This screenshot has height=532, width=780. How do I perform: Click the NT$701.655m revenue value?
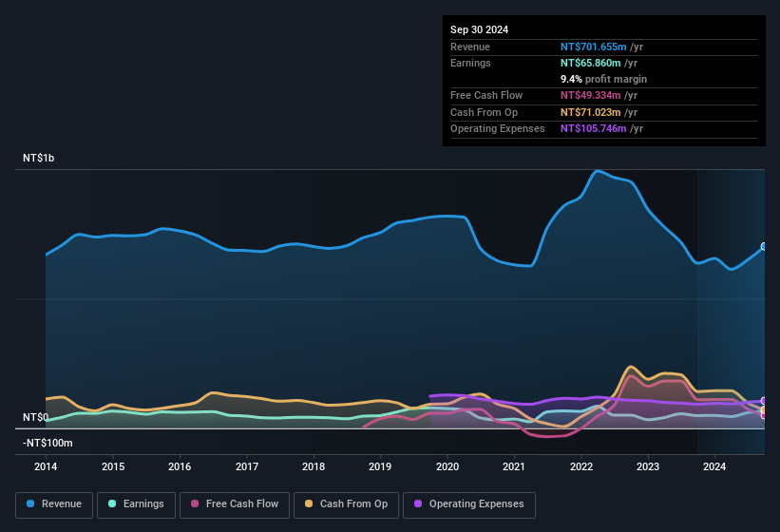click(x=593, y=47)
